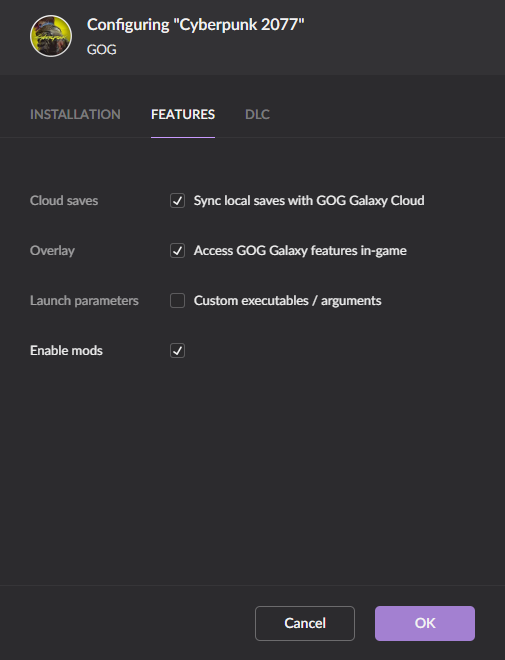Enable Custom executables / arguments checkbox
505x660 pixels.
point(177,301)
